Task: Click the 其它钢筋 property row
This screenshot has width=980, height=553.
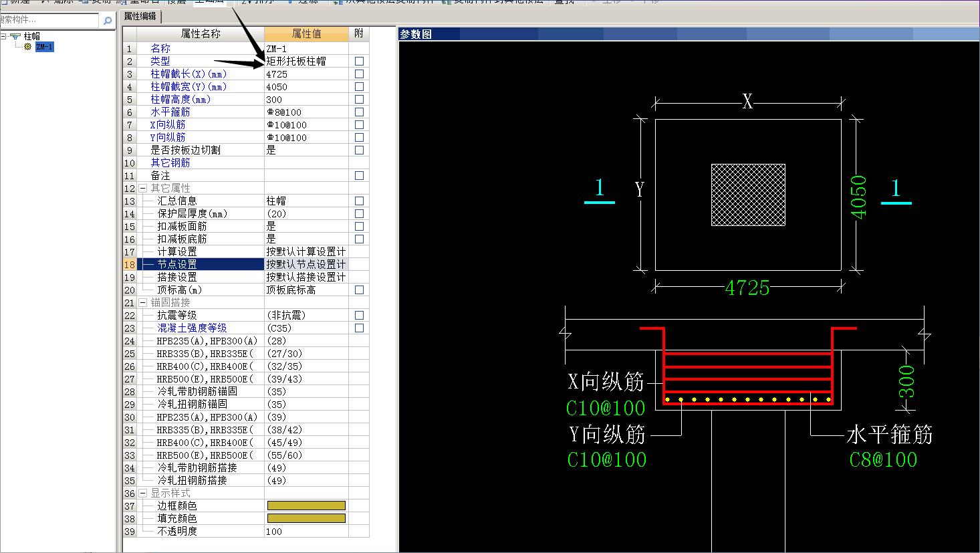Action: [x=246, y=162]
